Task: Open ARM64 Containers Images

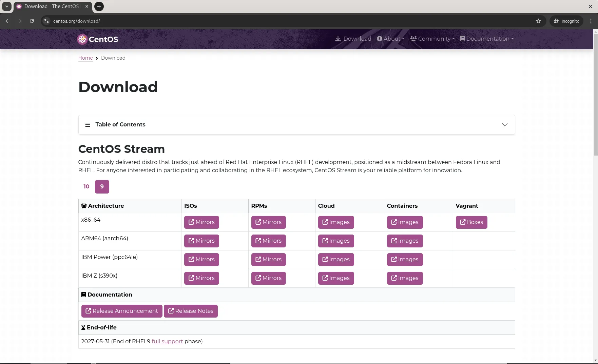Action: point(405,241)
